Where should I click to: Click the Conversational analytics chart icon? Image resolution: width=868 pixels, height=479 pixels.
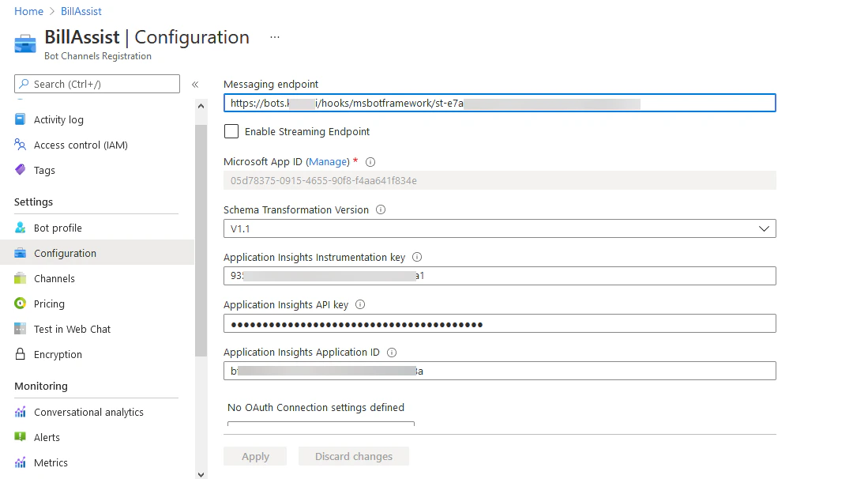tap(20, 412)
